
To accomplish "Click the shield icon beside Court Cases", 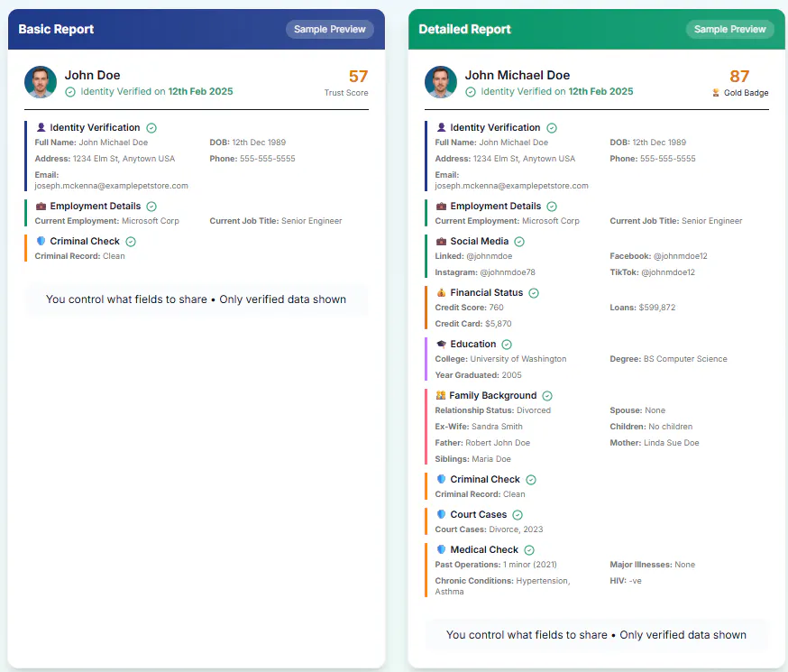I will pyautogui.click(x=441, y=514).
